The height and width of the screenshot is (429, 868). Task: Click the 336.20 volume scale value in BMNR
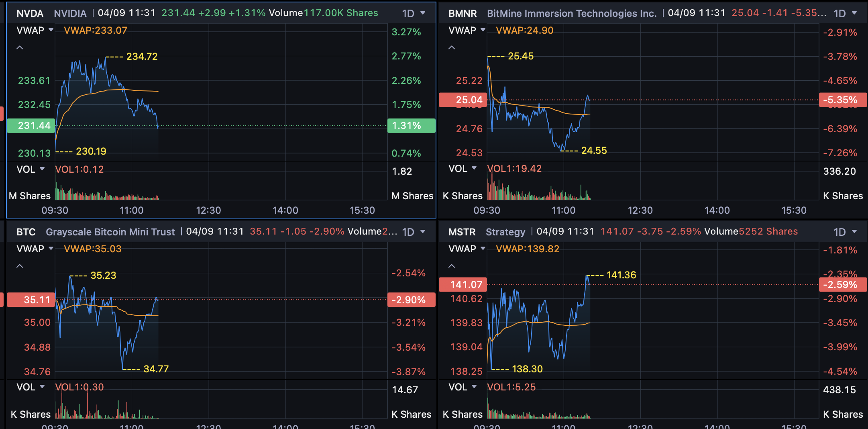pyautogui.click(x=839, y=172)
